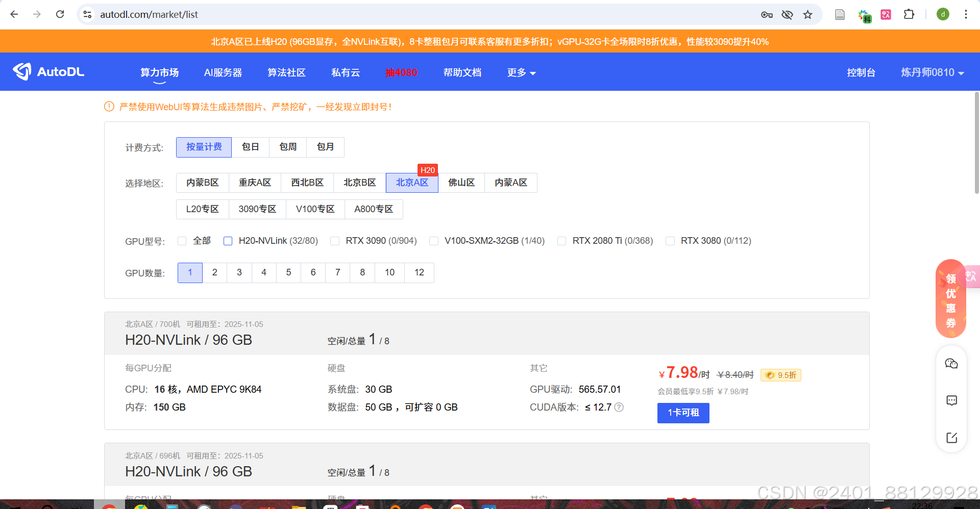This screenshot has height=509, width=980.
Task: Check the RTX 3080 (0/112) checkbox
Action: [670, 241]
